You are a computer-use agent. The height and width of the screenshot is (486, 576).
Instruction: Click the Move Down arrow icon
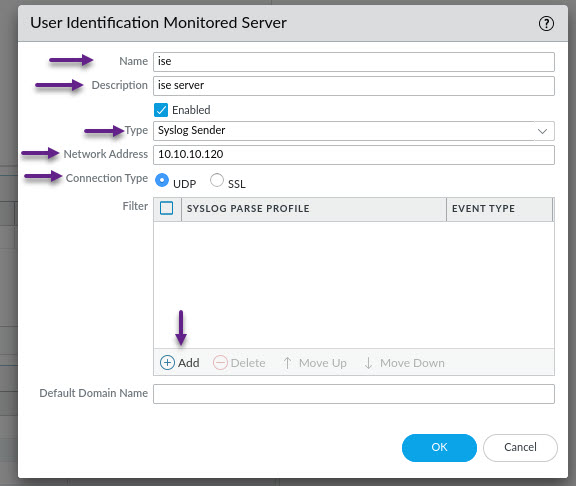[368, 363]
